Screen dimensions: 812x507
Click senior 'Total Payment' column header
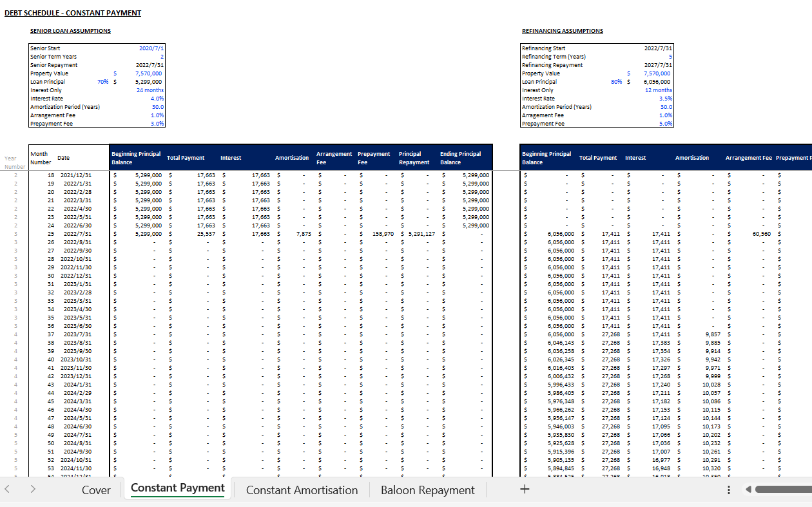(186, 158)
